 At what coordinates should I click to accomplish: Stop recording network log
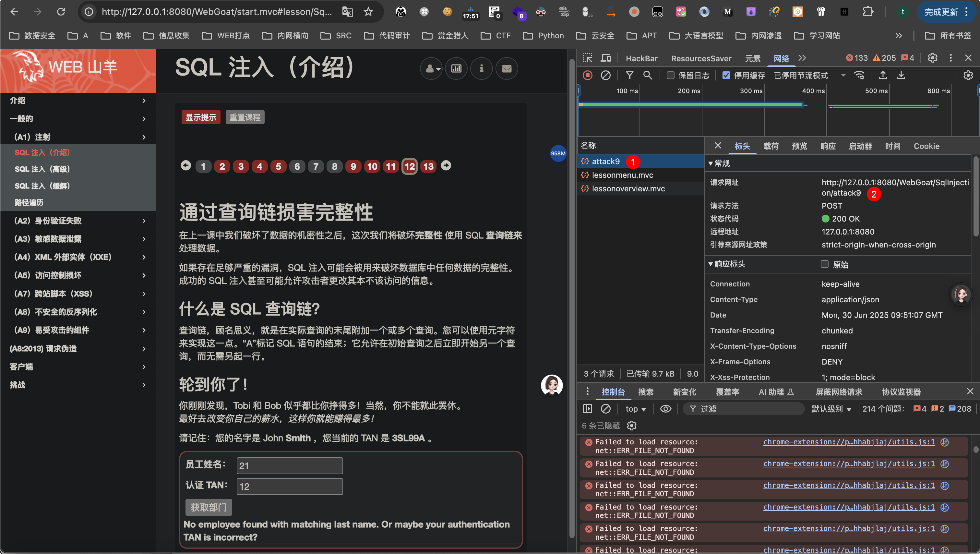(x=587, y=75)
